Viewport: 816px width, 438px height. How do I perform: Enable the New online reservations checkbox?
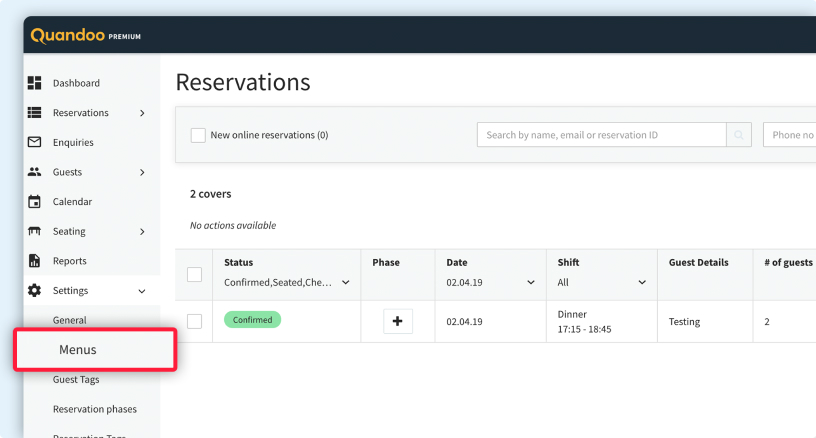198,135
